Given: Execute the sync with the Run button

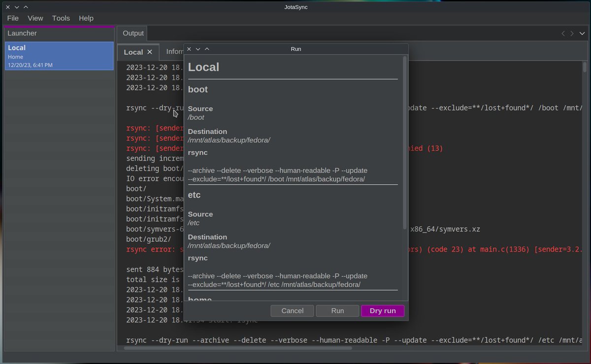Looking at the screenshot, I should [x=337, y=311].
